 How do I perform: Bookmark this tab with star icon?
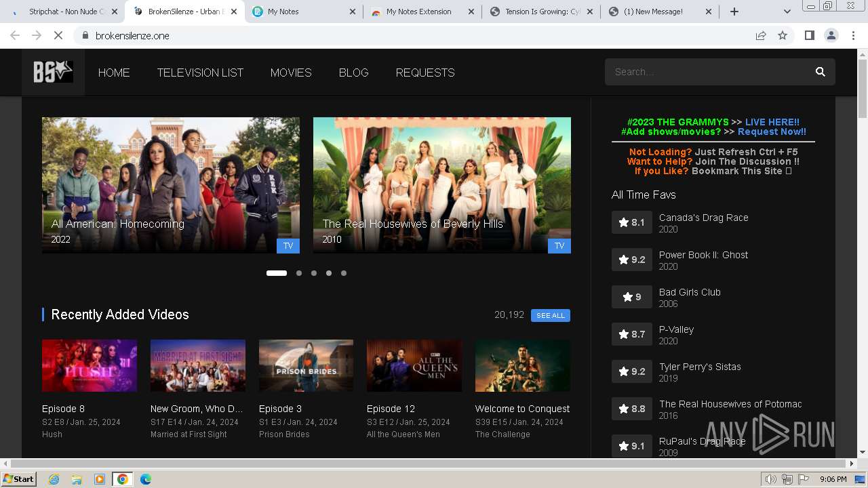click(x=783, y=36)
